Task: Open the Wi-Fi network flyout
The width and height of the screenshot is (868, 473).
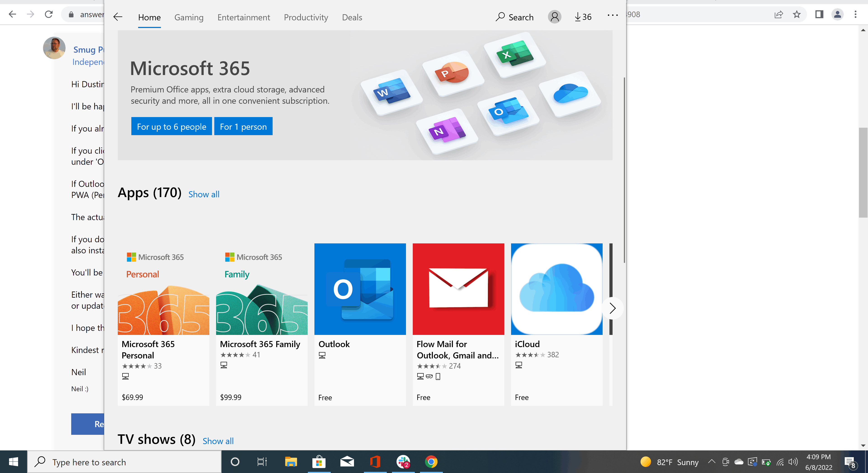Action: point(780,462)
